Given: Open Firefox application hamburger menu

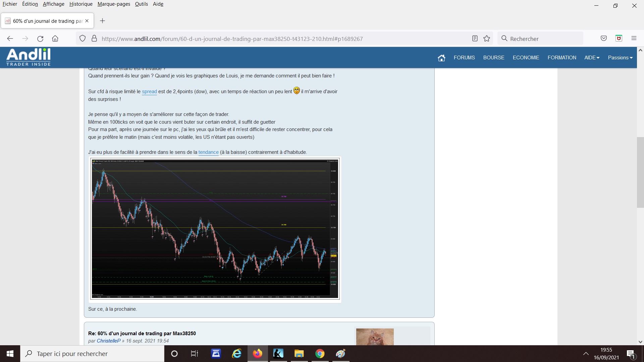Looking at the screenshot, I should coord(634,39).
